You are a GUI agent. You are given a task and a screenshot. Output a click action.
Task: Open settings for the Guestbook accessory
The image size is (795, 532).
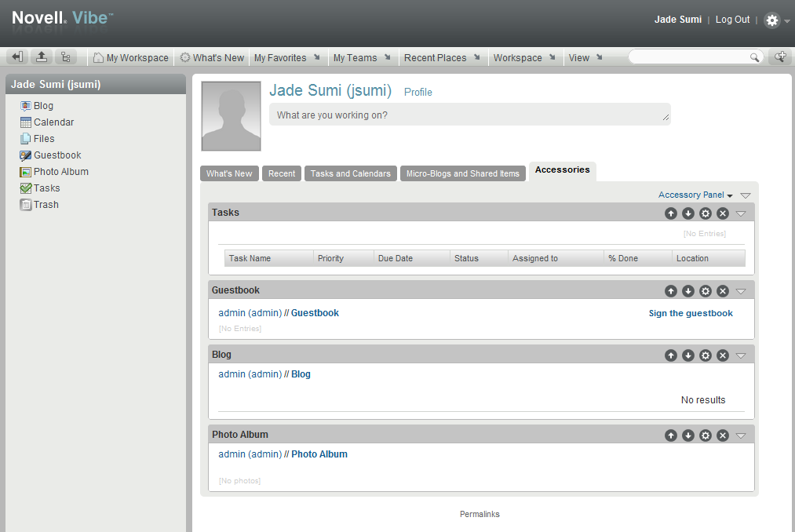click(706, 290)
